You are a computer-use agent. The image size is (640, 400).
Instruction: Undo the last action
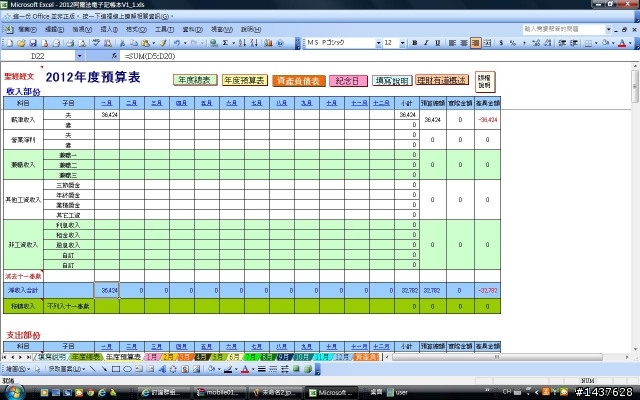(x=176, y=43)
